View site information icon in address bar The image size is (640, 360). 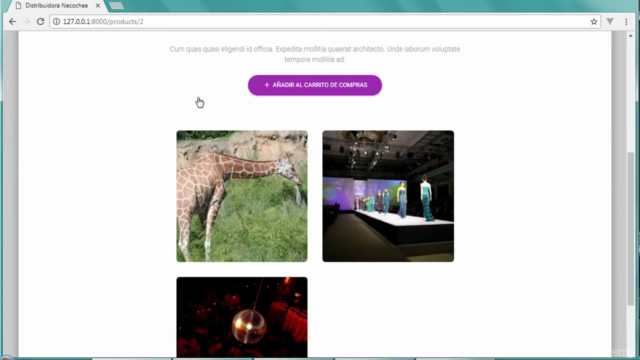(56, 22)
